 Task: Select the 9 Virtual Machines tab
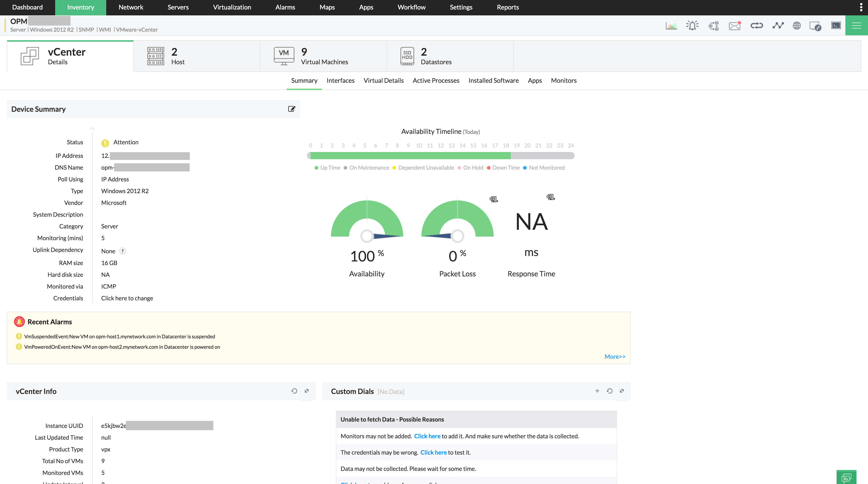point(323,56)
